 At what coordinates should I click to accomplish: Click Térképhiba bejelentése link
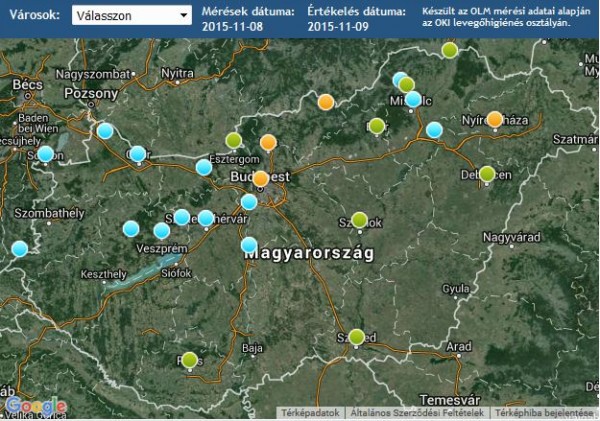coord(543,413)
